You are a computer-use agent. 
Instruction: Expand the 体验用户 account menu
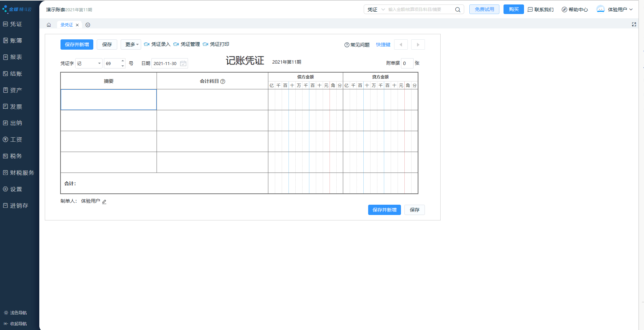coord(620,10)
